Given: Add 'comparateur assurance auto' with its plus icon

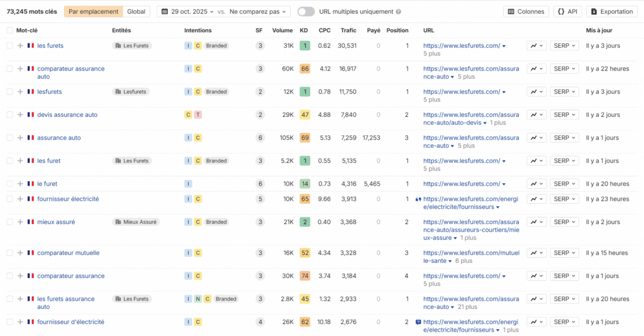Looking at the screenshot, I should [x=20, y=69].
